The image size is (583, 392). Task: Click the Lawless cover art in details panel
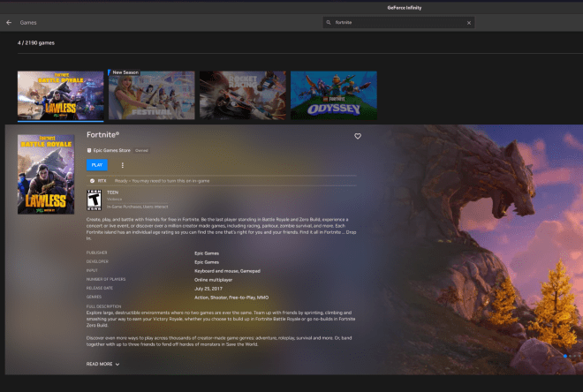point(46,174)
